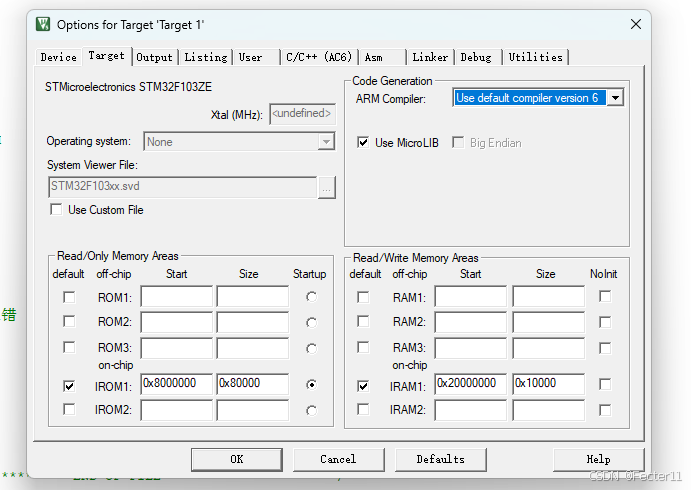
Task: Select the Target tab
Action: (106, 56)
